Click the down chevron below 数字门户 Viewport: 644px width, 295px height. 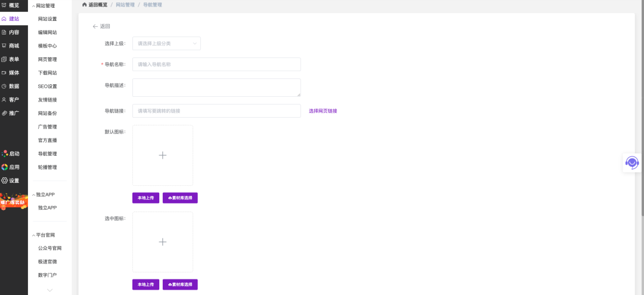49,290
